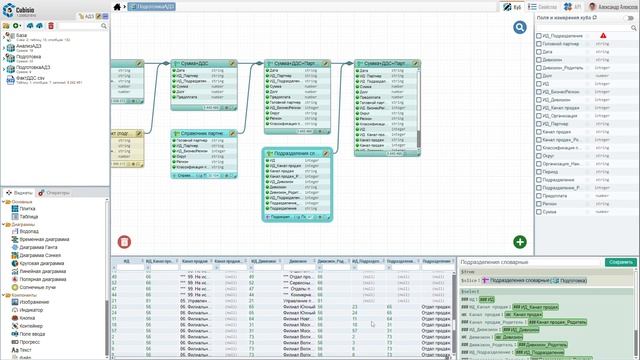The image size is (640, 360).
Task: Check the Округ field checkbox
Action: click(x=539, y=156)
